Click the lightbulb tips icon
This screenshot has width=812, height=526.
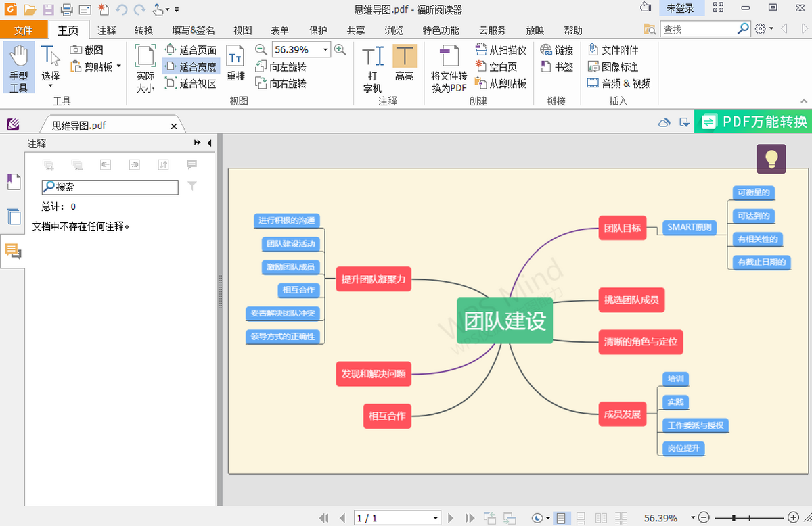pos(771,159)
